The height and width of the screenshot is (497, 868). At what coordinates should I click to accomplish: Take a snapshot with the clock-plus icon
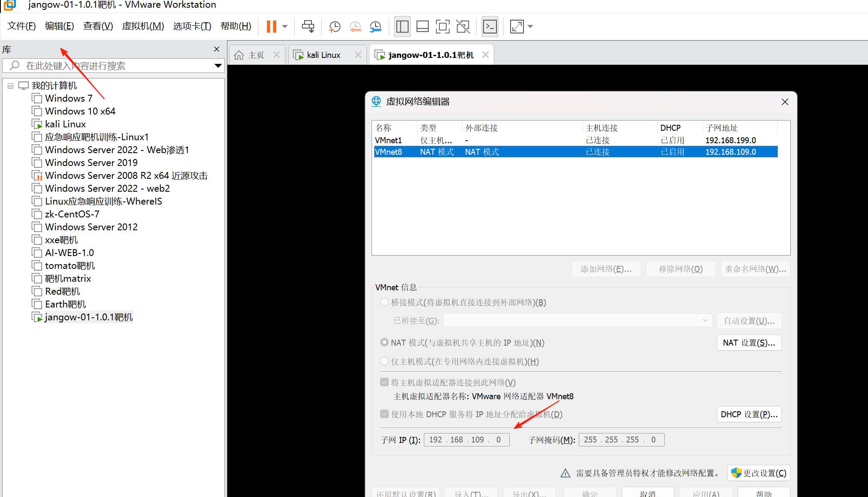[x=335, y=27]
